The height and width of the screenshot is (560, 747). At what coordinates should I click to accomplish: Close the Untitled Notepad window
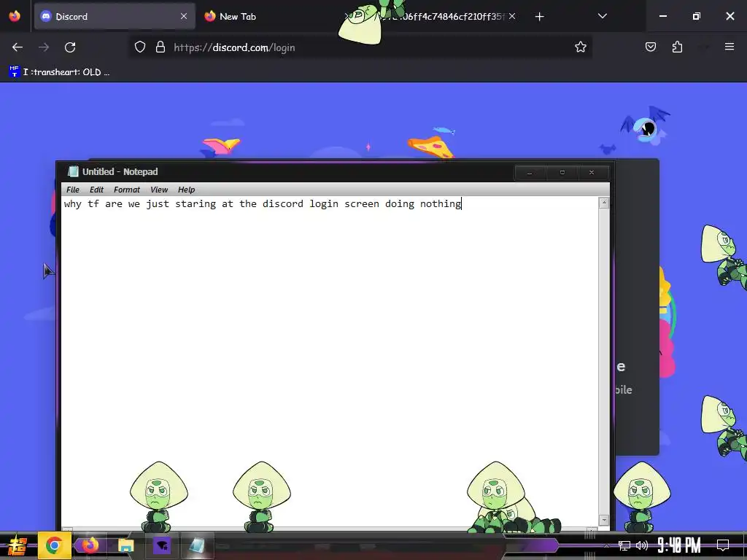(592, 172)
